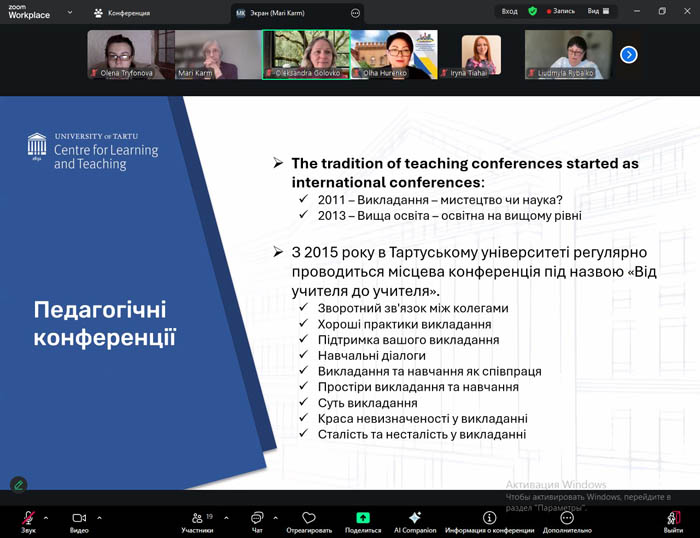Show next participants with blue arrow
The width and height of the screenshot is (700, 538).
[x=628, y=55]
